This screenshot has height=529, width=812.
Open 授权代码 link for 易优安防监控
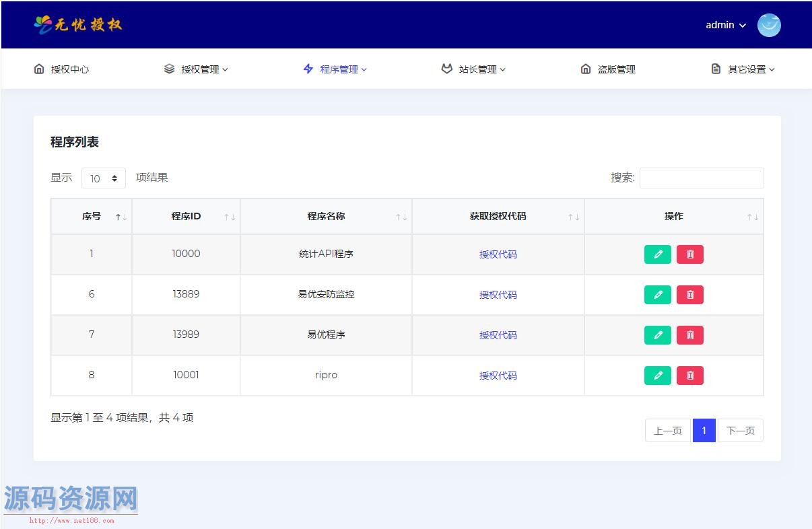tap(498, 295)
